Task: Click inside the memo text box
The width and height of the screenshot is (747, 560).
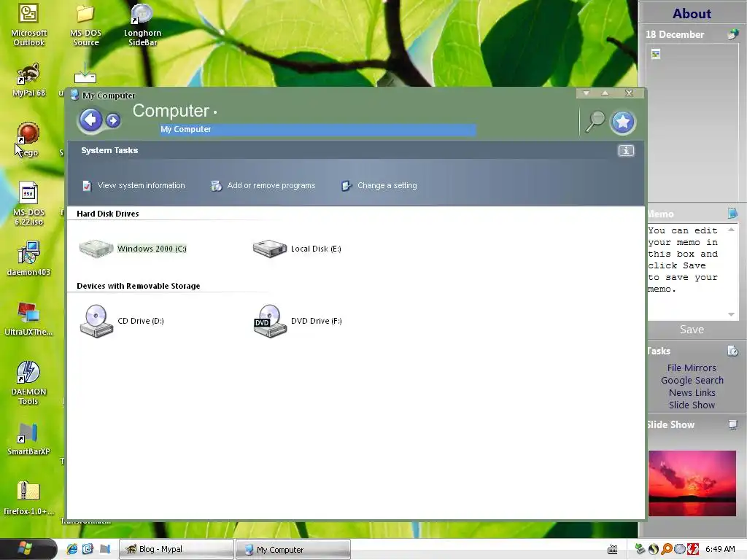Action: pyautogui.click(x=686, y=271)
